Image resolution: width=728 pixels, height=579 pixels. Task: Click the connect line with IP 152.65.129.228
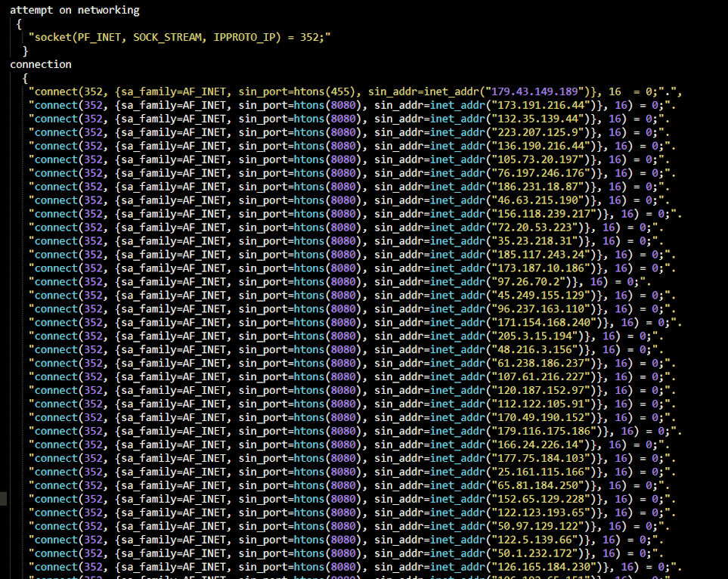pyautogui.click(x=352, y=499)
